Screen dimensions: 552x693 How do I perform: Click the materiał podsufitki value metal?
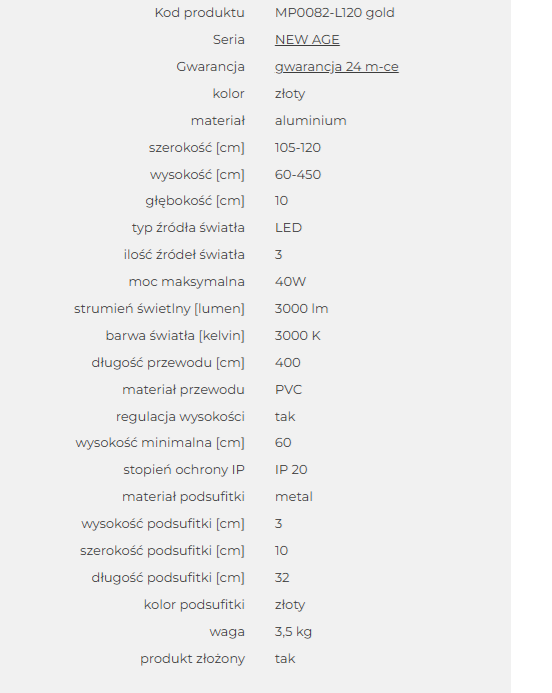click(294, 496)
